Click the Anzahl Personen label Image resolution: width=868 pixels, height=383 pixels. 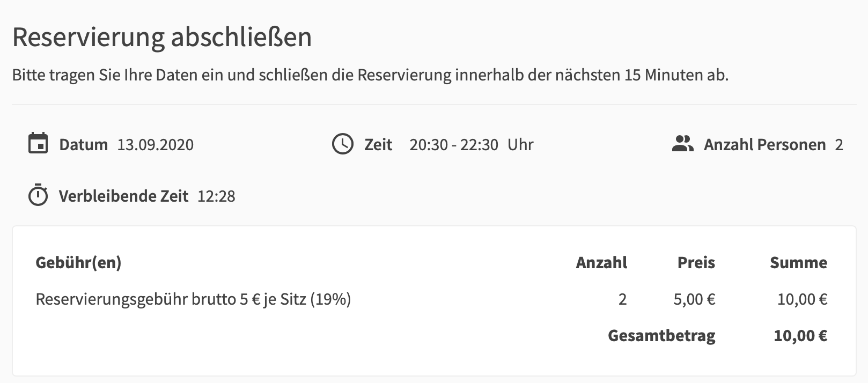click(764, 145)
